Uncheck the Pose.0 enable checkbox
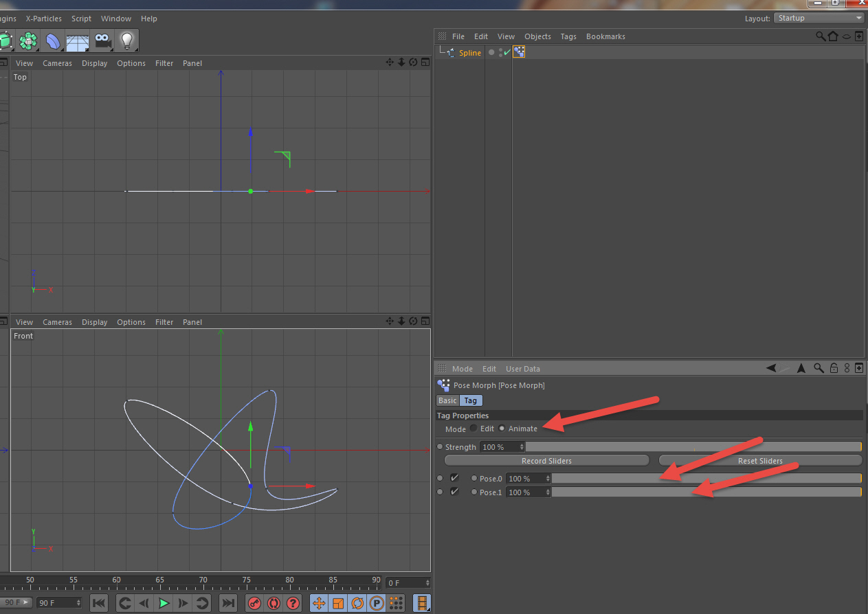The image size is (868, 614). point(454,478)
